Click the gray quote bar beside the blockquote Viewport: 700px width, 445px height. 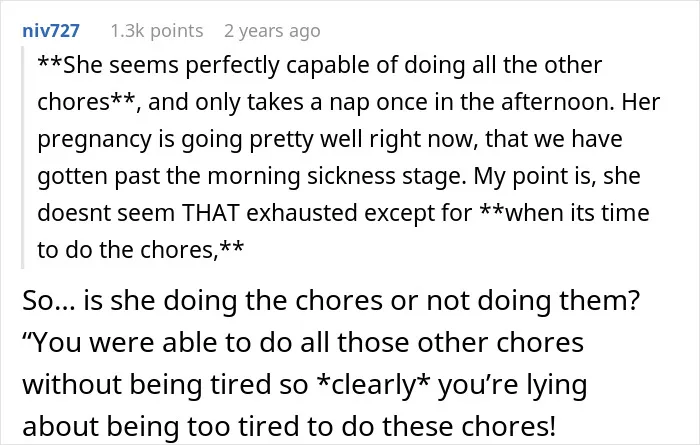click(22, 157)
